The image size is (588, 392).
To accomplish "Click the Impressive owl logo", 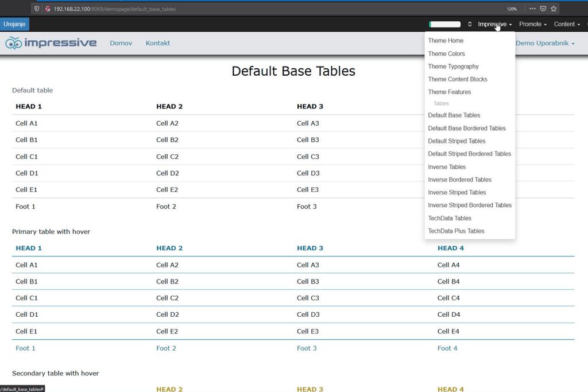I will coord(51,43).
